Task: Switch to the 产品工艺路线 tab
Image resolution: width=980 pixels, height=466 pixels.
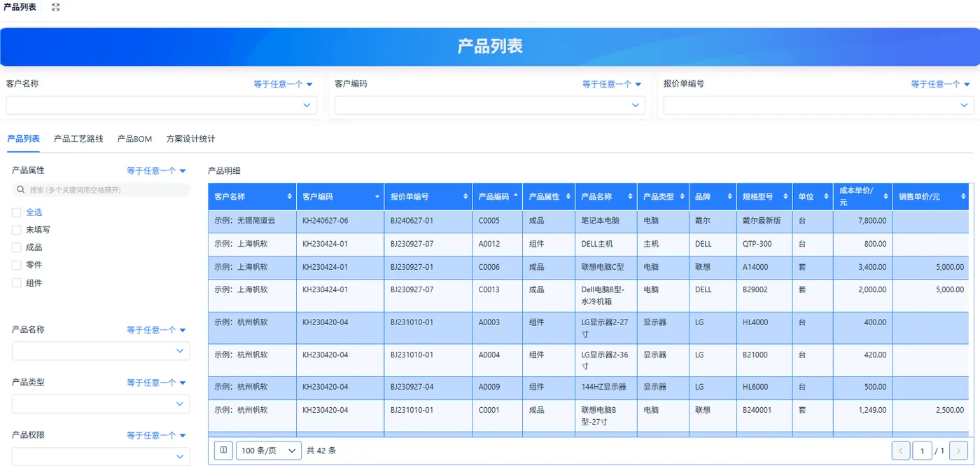Action: click(78, 139)
